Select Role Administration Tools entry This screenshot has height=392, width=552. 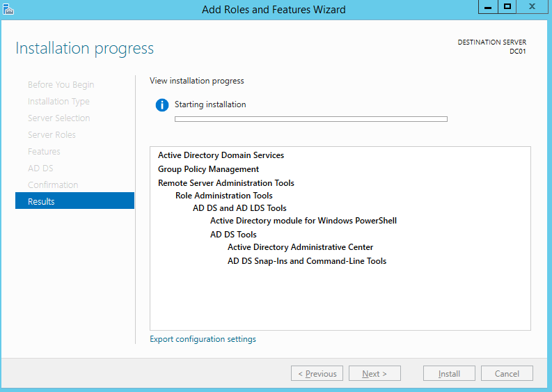(224, 196)
